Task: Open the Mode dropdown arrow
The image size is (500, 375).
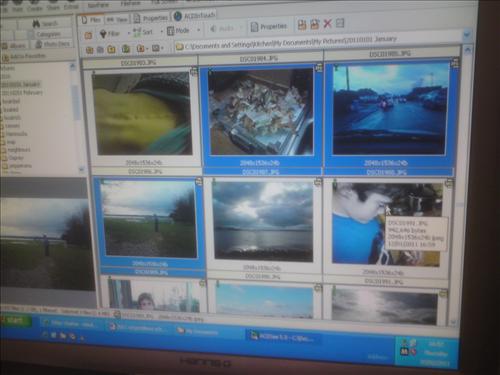Action: (199, 30)
